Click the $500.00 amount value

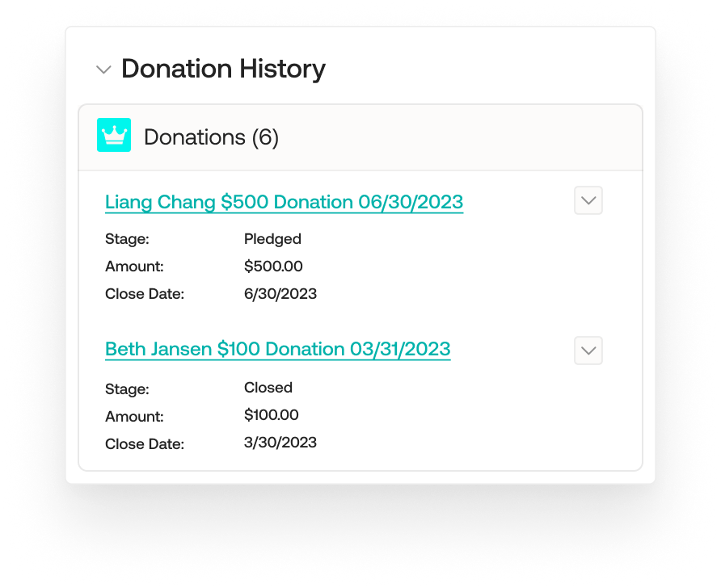coord(273,267)
